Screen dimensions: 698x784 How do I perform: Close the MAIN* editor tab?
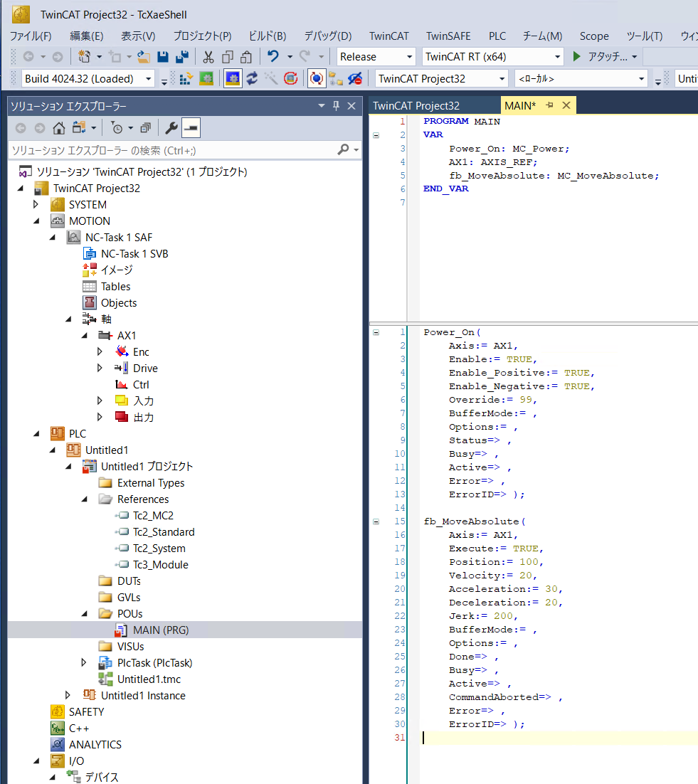tap(566, 105)
